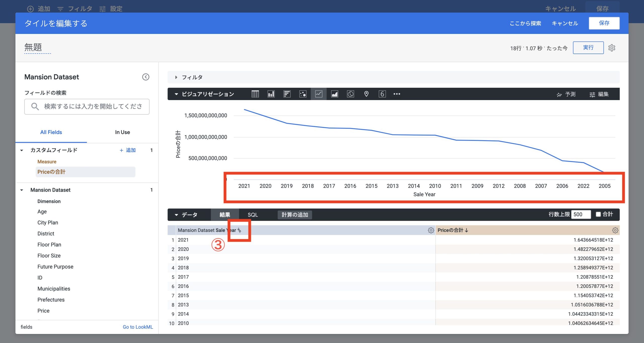Open the Go to LookML link
This screenshot has height=343, width=644.
pos(138,327)
